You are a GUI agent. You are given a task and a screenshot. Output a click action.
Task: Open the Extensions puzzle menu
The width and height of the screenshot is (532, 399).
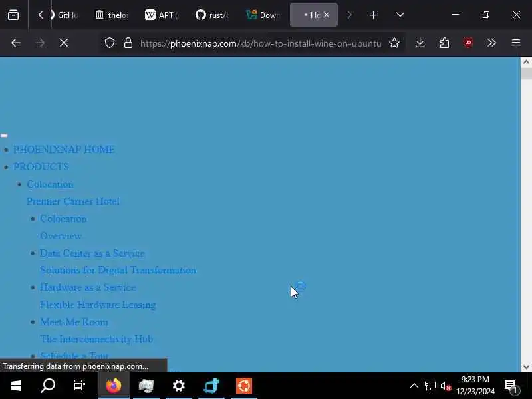[444, 43]
